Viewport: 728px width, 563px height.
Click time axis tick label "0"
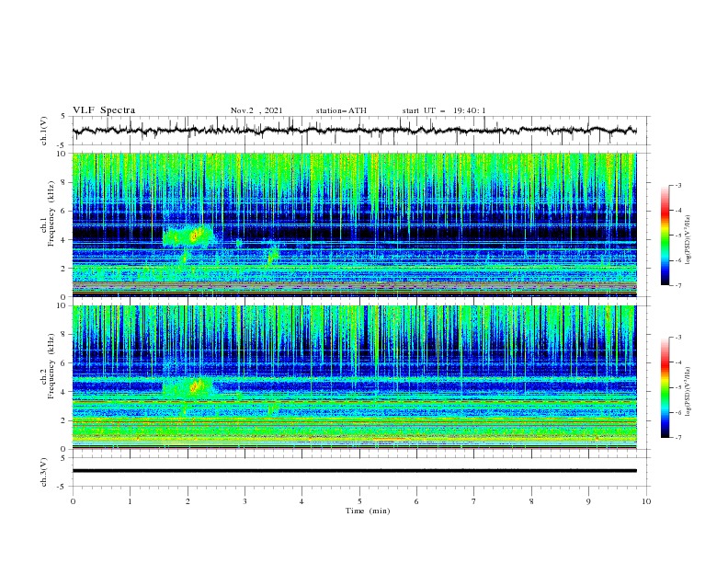pos(73,501)
